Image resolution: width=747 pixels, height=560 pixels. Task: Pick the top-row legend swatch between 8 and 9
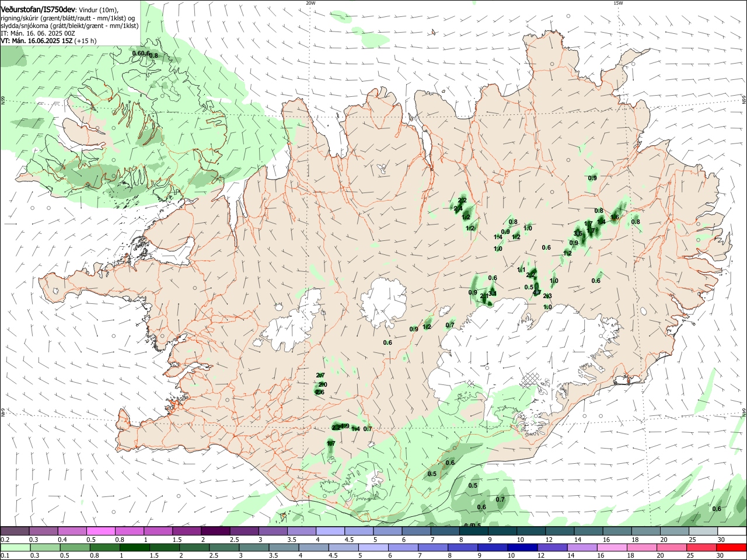coord(473,531)
